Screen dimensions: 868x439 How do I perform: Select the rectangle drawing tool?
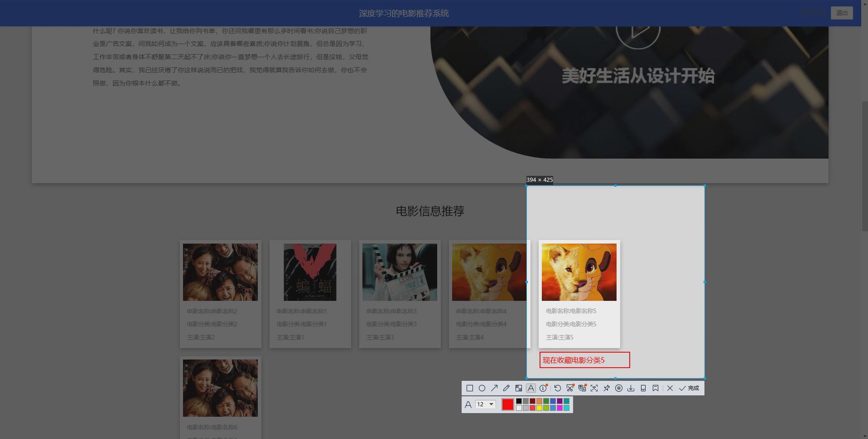click(470, 388)
